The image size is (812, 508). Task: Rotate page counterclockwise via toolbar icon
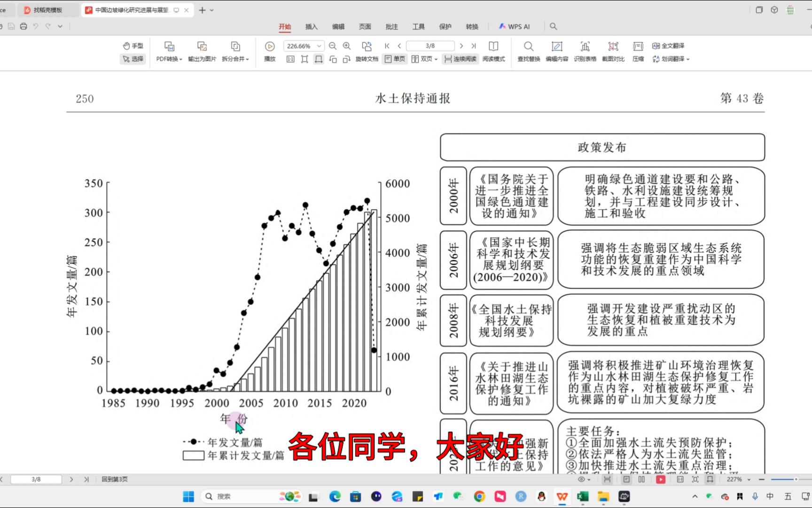coord(333,59)
